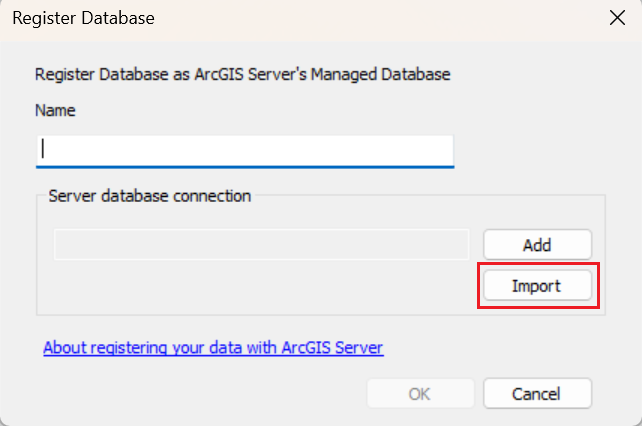Click the greyed-out OK button
This screenshot has width=642, height=426.
420,394
